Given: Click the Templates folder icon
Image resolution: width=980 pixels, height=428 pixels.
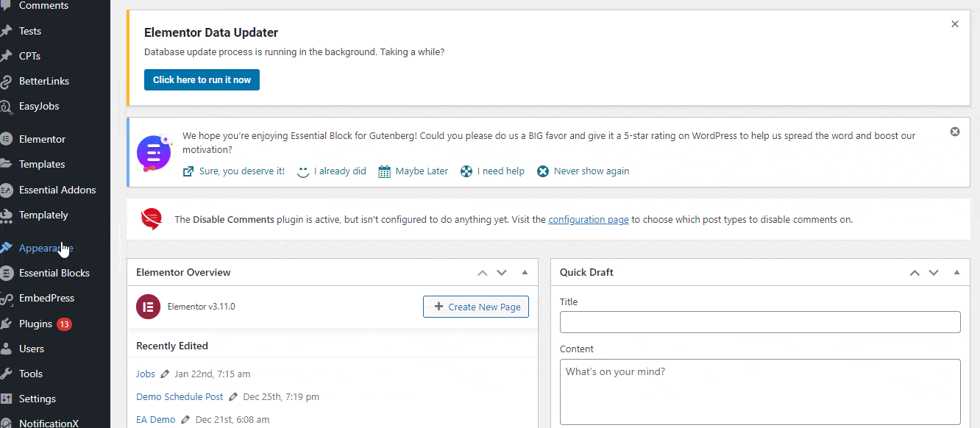Looking at the screenshot, I should 7,164.
